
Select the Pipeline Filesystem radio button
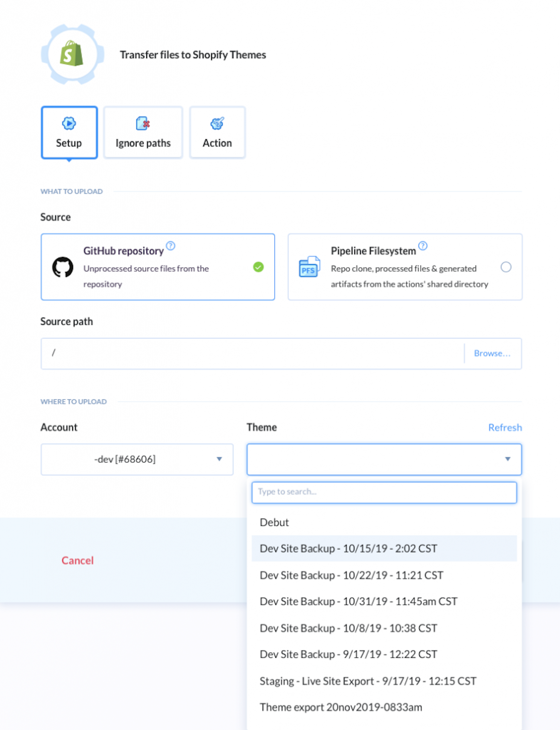(506, 267)
